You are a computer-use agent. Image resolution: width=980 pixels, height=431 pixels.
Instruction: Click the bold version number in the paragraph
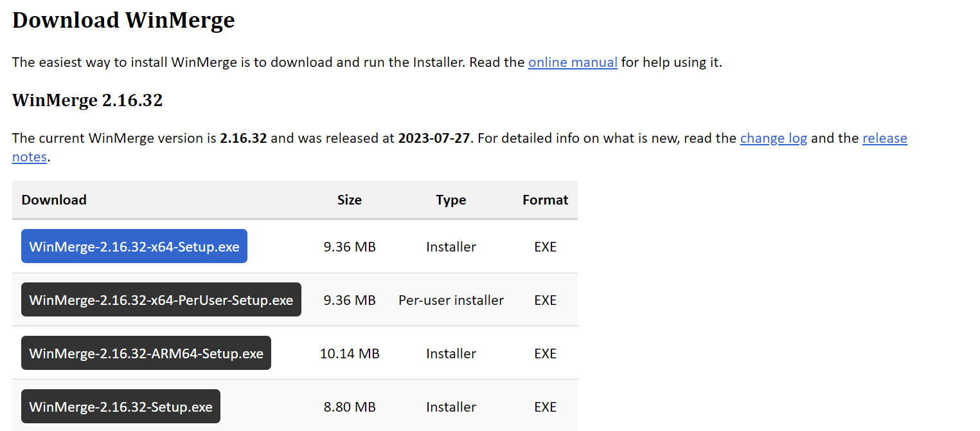[x=243, y=138]
